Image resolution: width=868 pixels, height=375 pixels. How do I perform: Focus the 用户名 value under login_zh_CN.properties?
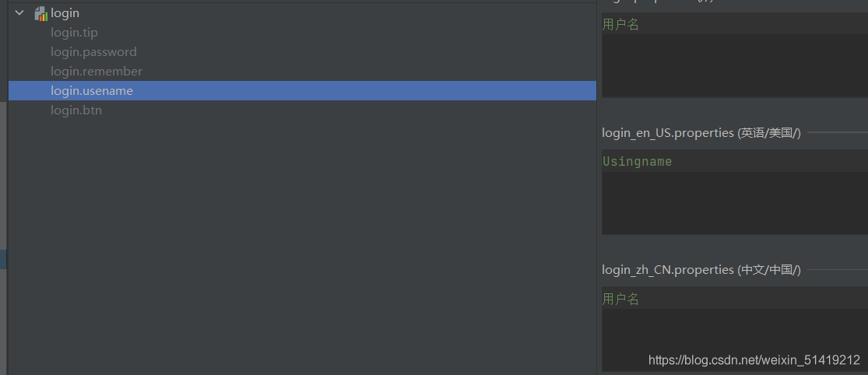(x=620, y=299)
